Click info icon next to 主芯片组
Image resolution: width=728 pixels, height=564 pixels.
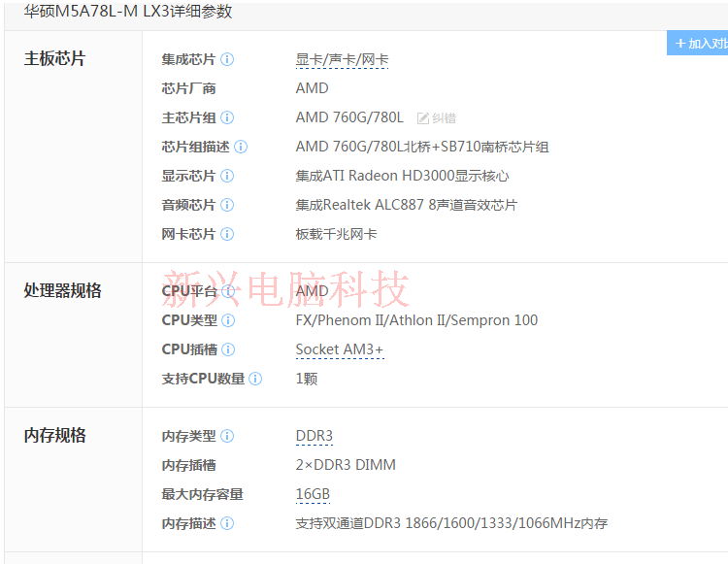(x=227, y=117)
